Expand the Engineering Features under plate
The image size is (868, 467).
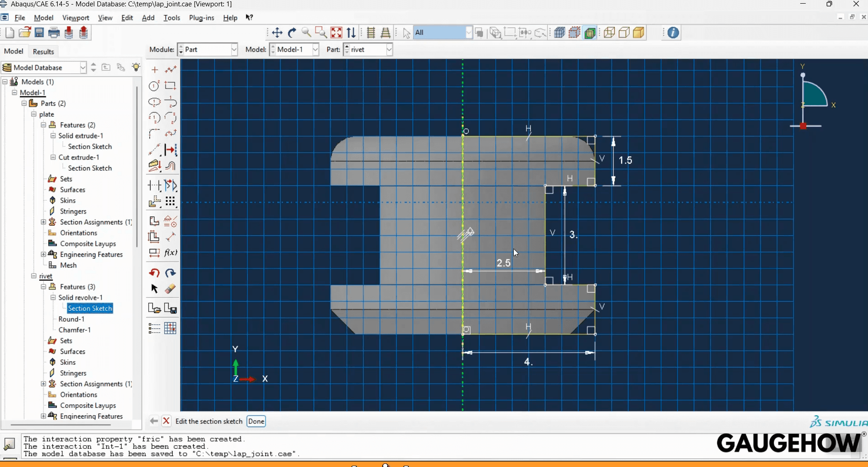(x=44, y=254)
